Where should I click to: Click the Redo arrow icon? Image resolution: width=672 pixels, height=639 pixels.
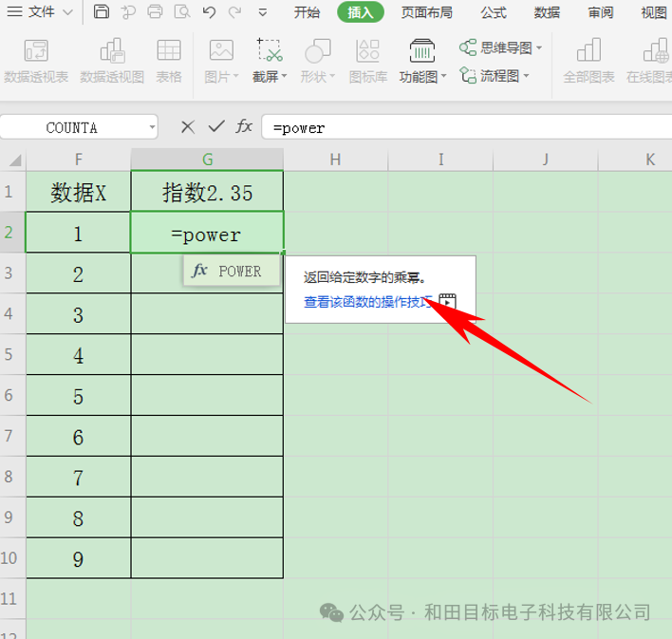[x=234, y=12]
